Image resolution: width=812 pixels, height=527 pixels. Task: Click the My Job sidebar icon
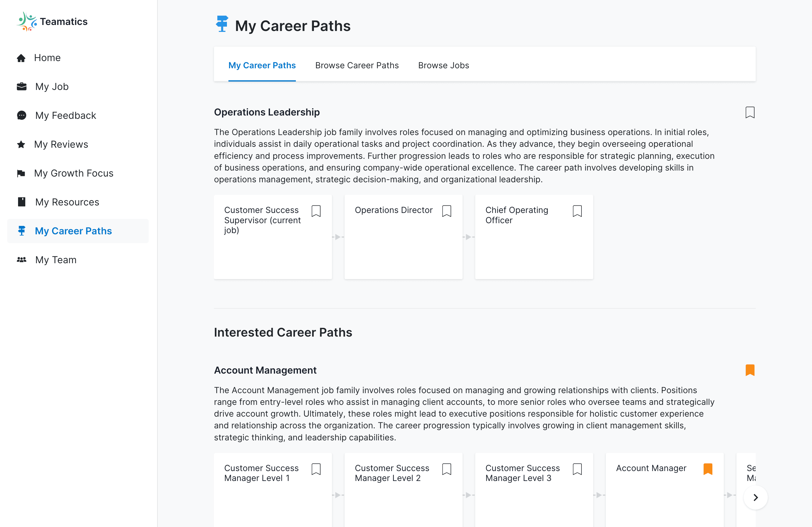point(21,86)
